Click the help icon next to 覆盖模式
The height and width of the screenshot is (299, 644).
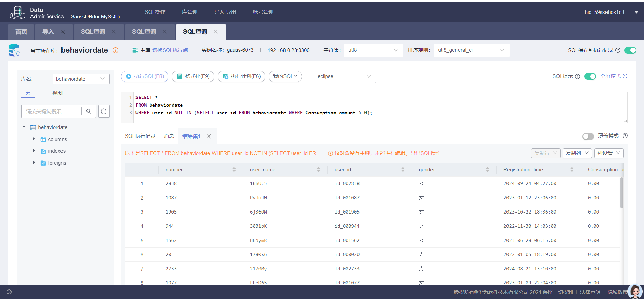coord(625,136)
